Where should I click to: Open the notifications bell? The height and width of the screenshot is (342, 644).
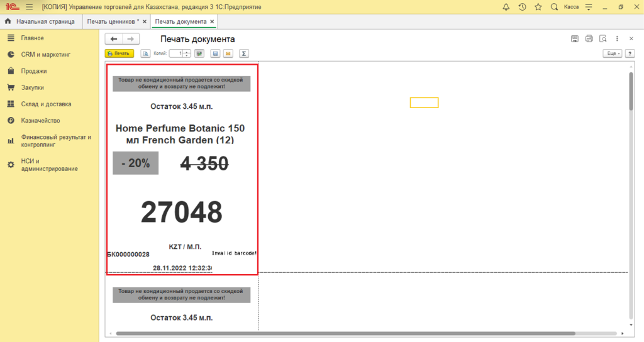point(506,7)
